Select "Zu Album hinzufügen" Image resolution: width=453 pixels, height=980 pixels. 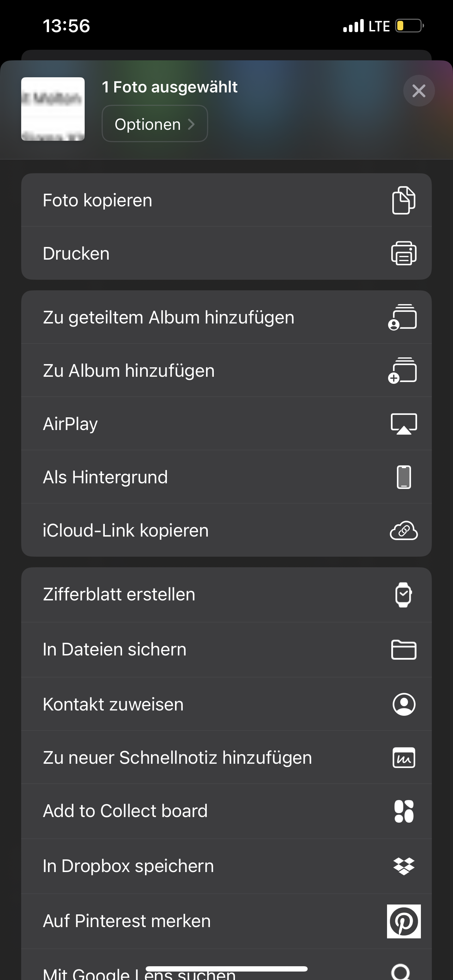click(x=129, y=370)
